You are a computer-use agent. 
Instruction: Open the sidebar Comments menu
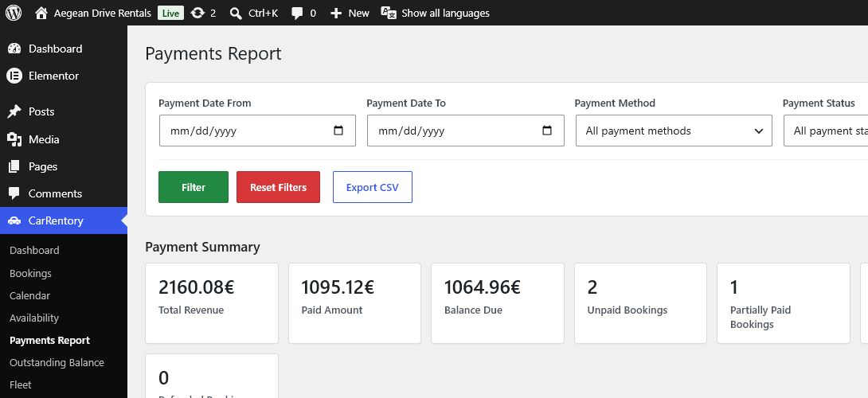point(64,193)
